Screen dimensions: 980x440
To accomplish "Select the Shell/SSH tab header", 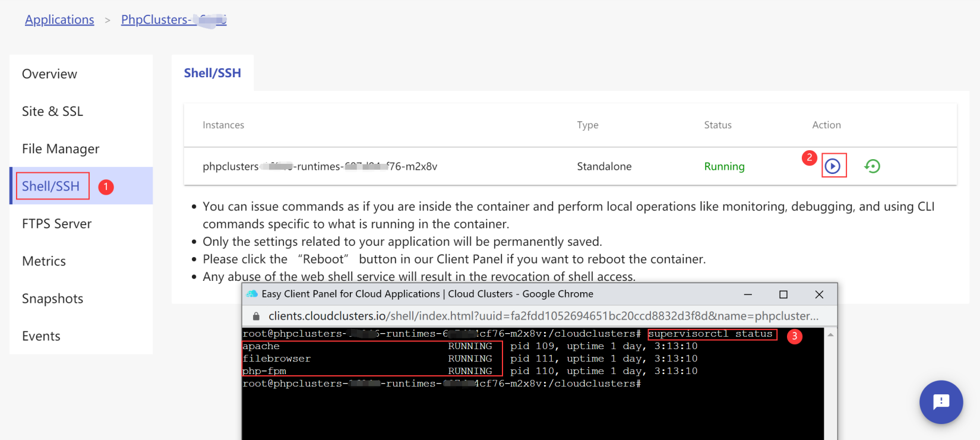I will [x=213, y=73].
